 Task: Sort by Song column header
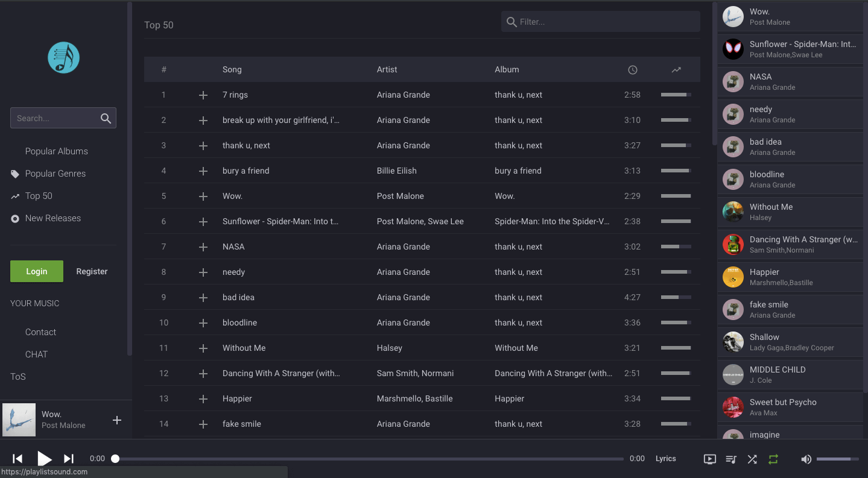coord(232,69)
